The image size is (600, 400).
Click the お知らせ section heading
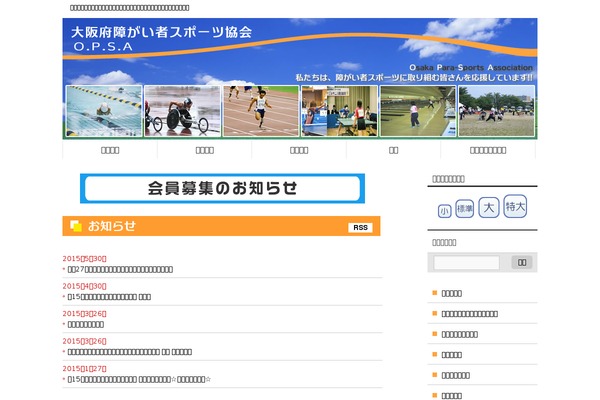tap(111, 226)
